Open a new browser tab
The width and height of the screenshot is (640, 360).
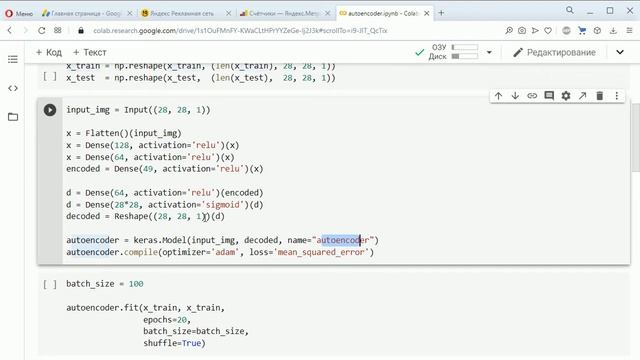441,13
